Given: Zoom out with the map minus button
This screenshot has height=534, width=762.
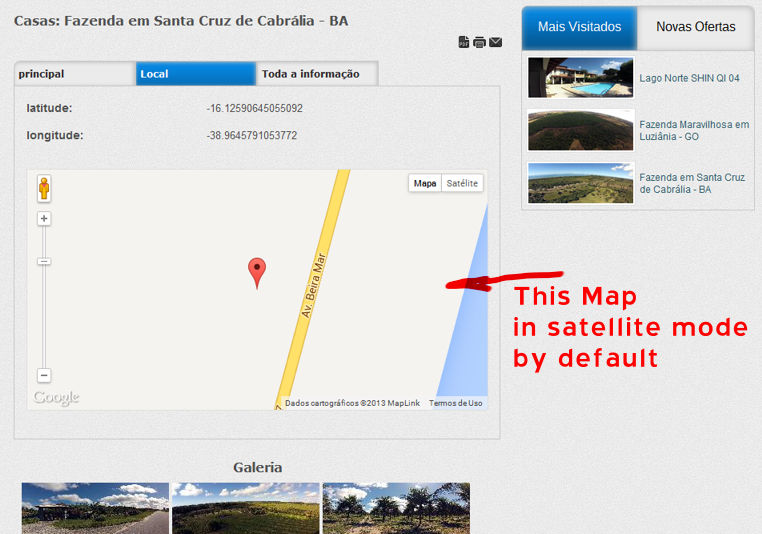Looking at the screenshot, I should point(44,375).
